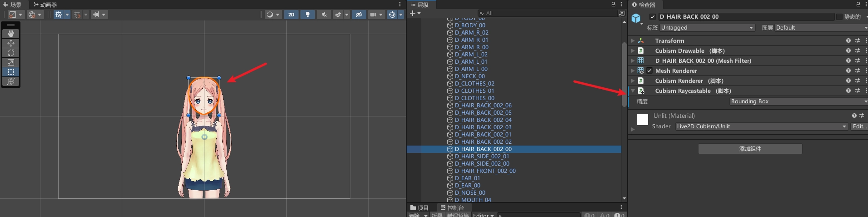This screenshot has height=217, width=868.
Task: Open Transform component help icon
Action: coord(848,40)
